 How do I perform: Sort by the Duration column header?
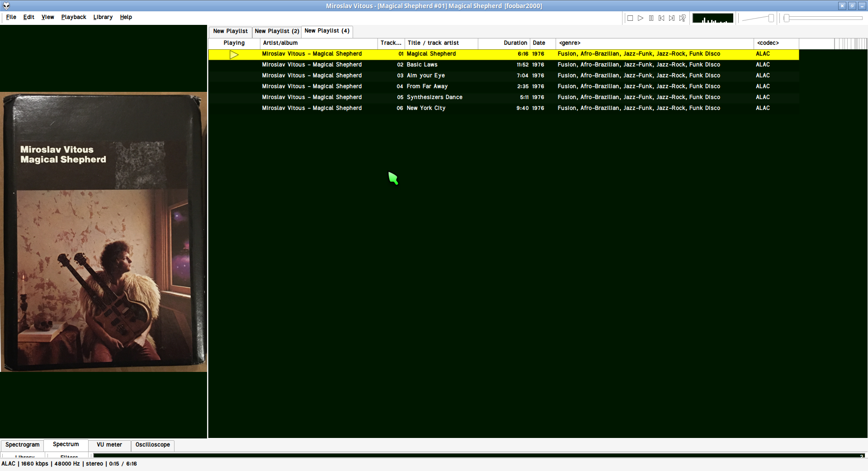504,43
